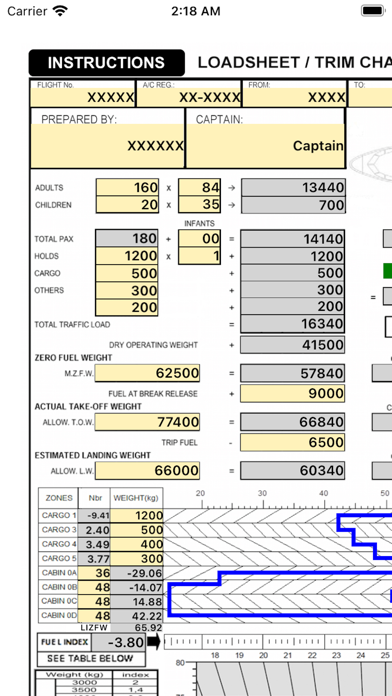Image resolution: width=392 pixels, height=696 pixels.
Task: Select zero fuel weight result 57840
Action: [293, 373]
